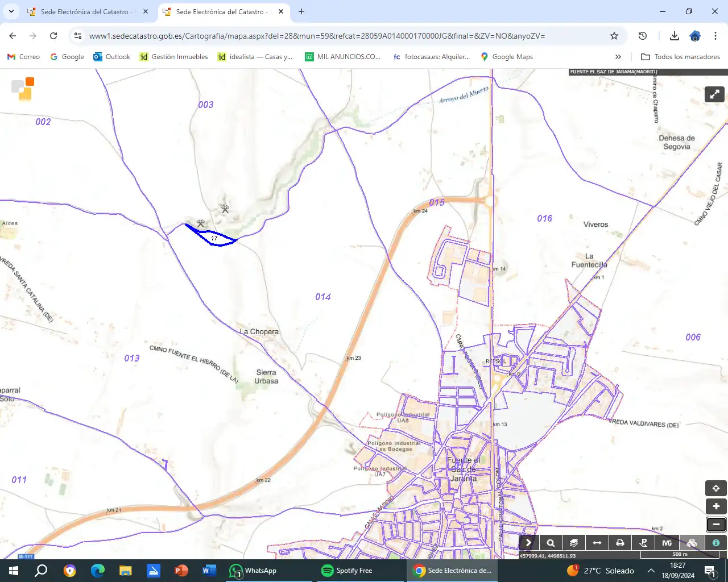Screen dimensions: 728x582
Task: Open the weather widget 27°C Soleado
Action: pos(601,571)
